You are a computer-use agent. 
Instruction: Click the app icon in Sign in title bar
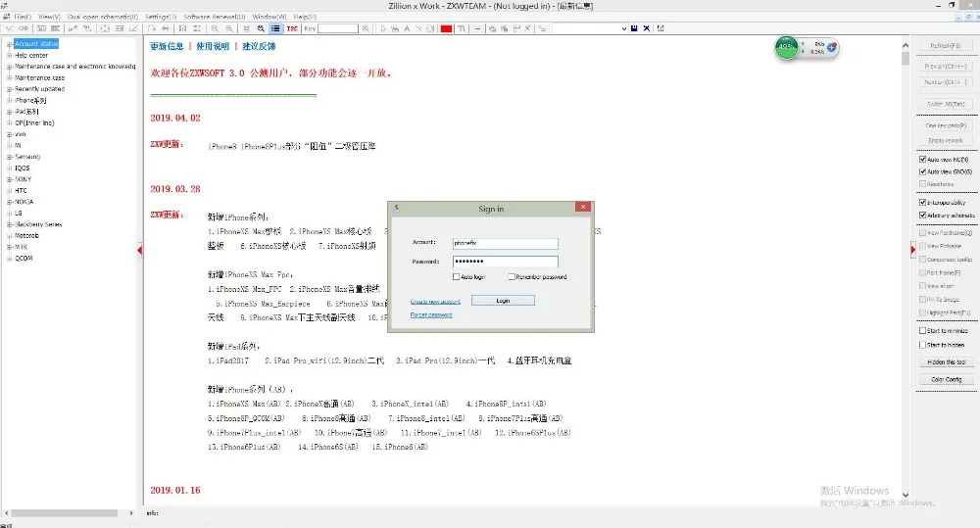[x=396, y=208]
